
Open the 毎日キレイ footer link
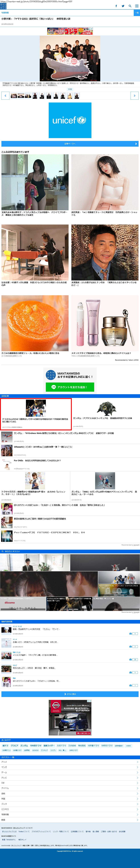click(22, 840)
